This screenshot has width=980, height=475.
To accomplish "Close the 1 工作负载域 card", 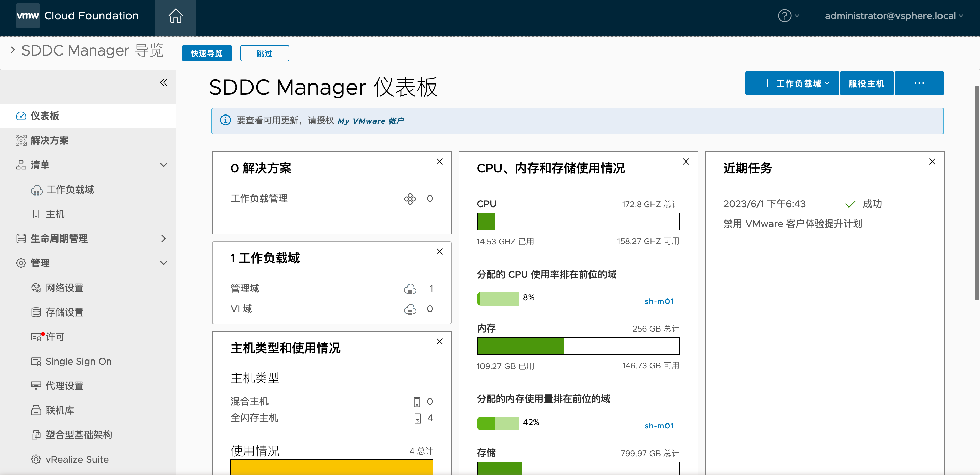I will [440, 251].
